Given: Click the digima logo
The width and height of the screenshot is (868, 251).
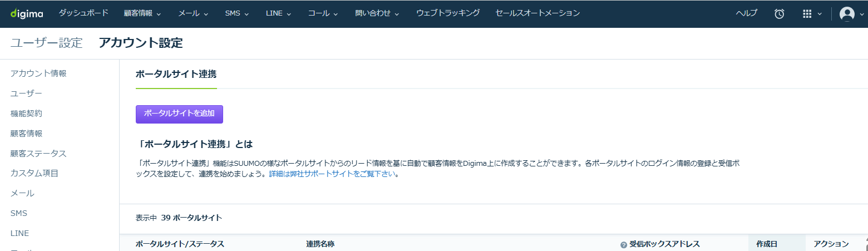Looking at the screenshot, I should (27, 13).
